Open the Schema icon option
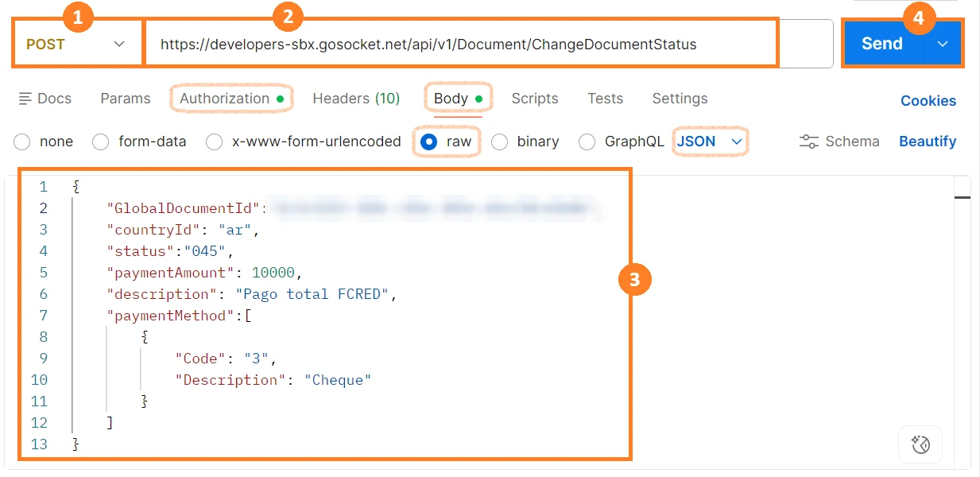Screen dimensions: 980x477 coord(839,142)
